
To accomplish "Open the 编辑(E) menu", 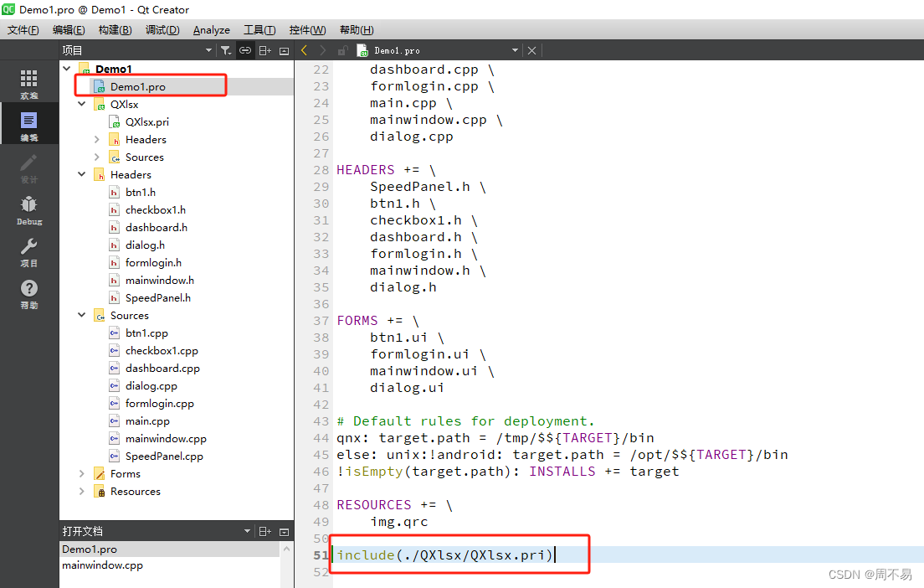I will [x=69, y=30].
